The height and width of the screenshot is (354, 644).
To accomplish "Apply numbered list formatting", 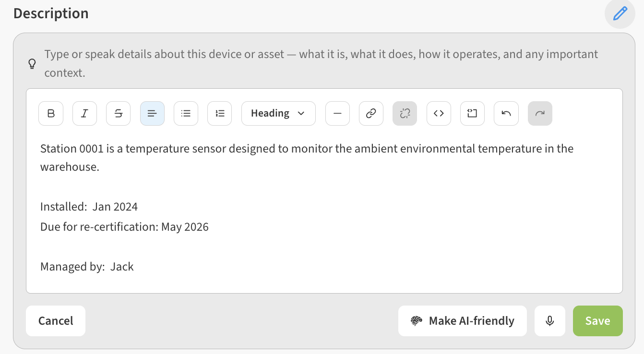I will pos(220,114).
